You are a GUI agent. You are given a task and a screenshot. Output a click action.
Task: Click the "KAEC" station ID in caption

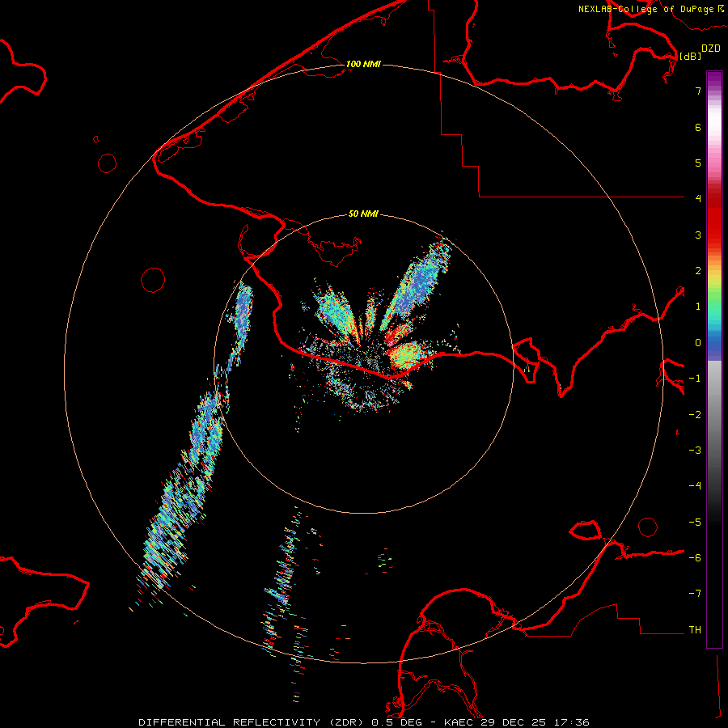[x=459, y=722]
